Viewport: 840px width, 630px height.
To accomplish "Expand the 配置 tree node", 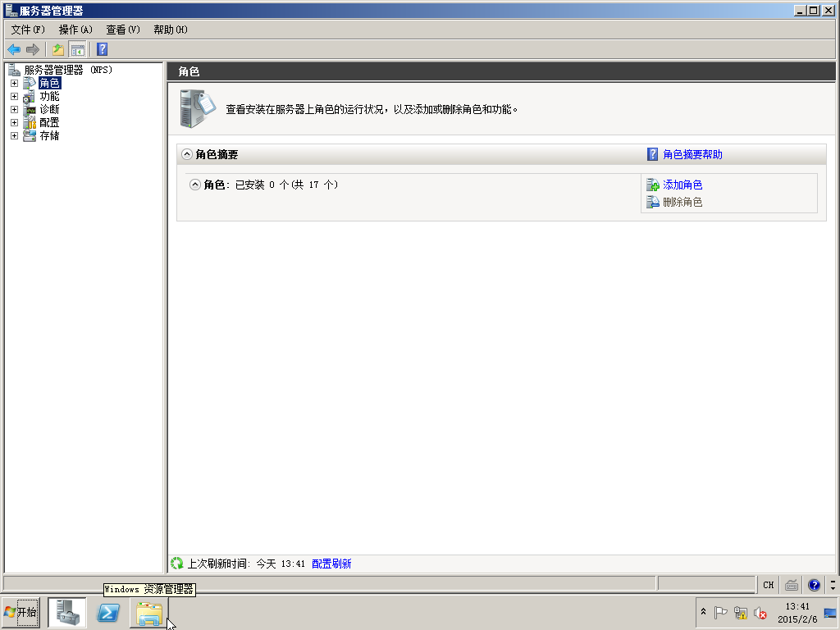I will [x=15, y=123].
